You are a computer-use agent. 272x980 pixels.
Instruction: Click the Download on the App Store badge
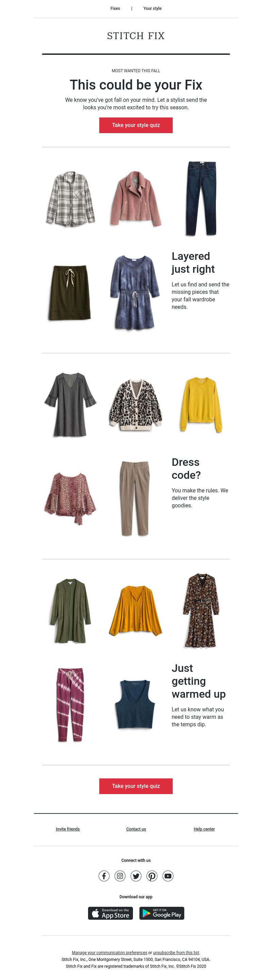111,913
